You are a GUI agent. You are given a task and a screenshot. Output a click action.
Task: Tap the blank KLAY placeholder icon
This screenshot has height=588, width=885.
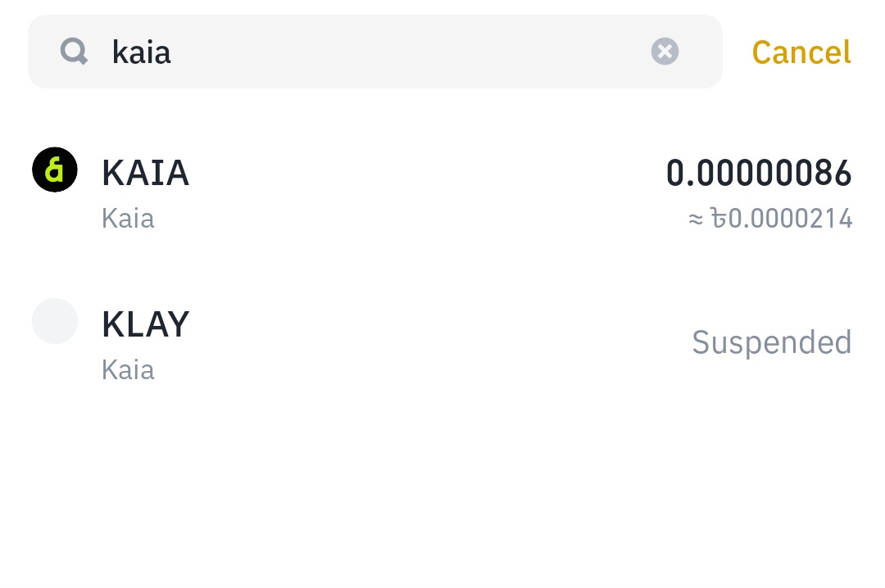point(55,321)
